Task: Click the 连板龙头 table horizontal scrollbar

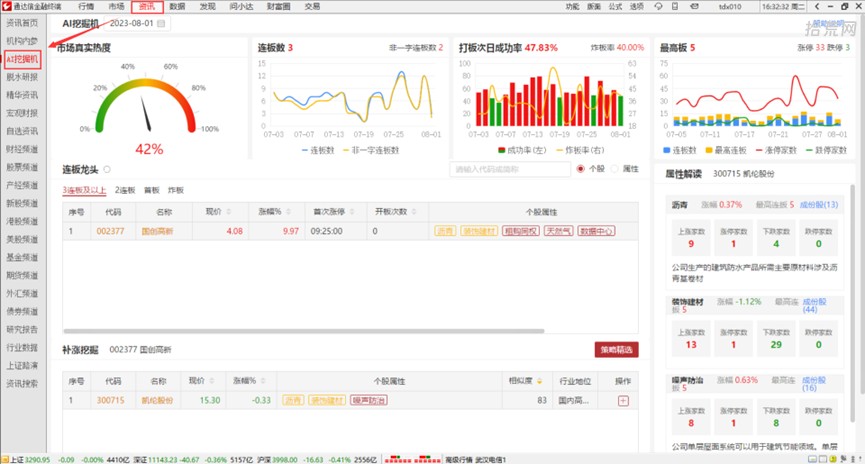Action: click(x=303, y=331)
